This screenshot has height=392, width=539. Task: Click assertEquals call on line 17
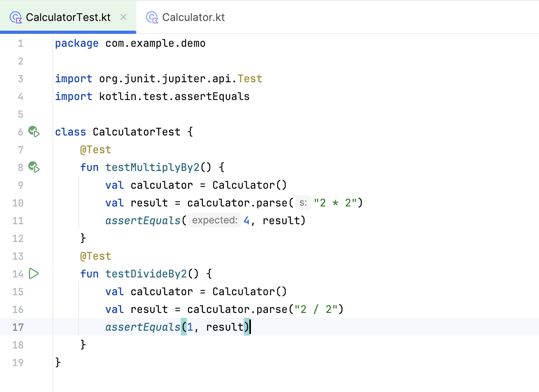142,327
